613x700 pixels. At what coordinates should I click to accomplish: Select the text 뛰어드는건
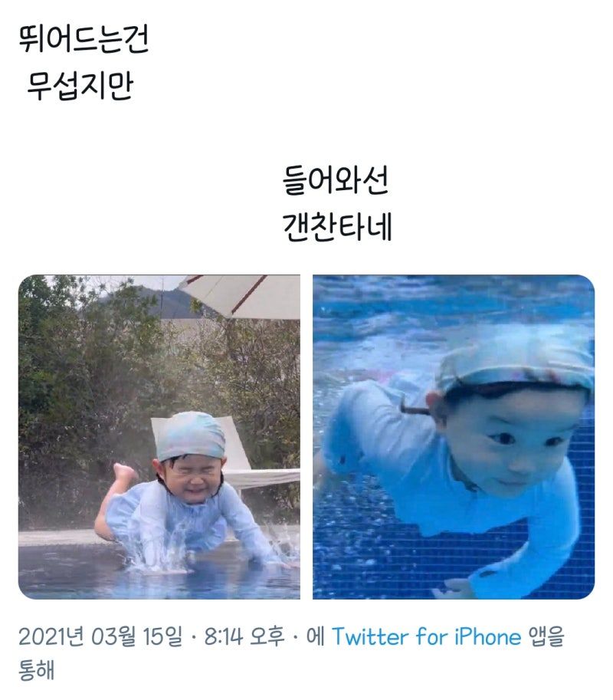(x=84, y=39)
